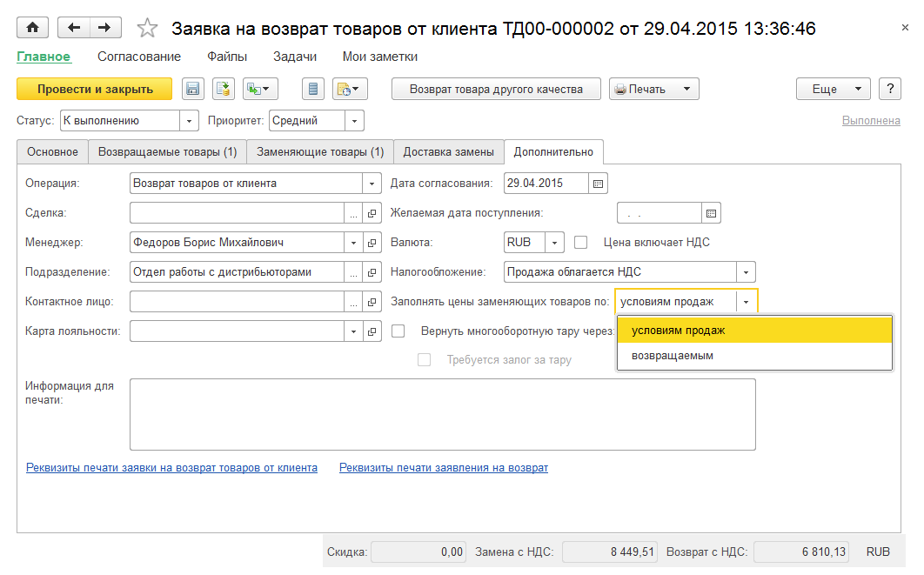This screenshot has width=924, height=575.
Task: Open the create-based-on icon menu
Action: [259, 89]
